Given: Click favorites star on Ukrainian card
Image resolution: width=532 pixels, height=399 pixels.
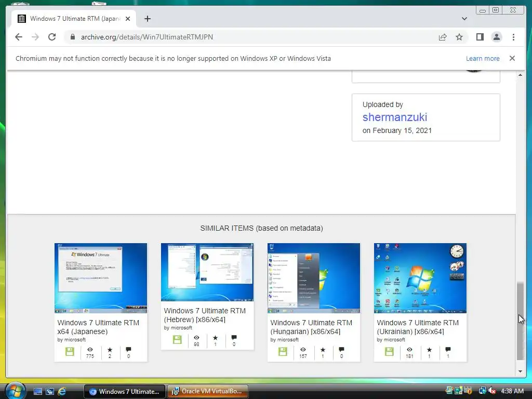Looking at the screenshot, I should pyautogui.click(x=429, y=350).
